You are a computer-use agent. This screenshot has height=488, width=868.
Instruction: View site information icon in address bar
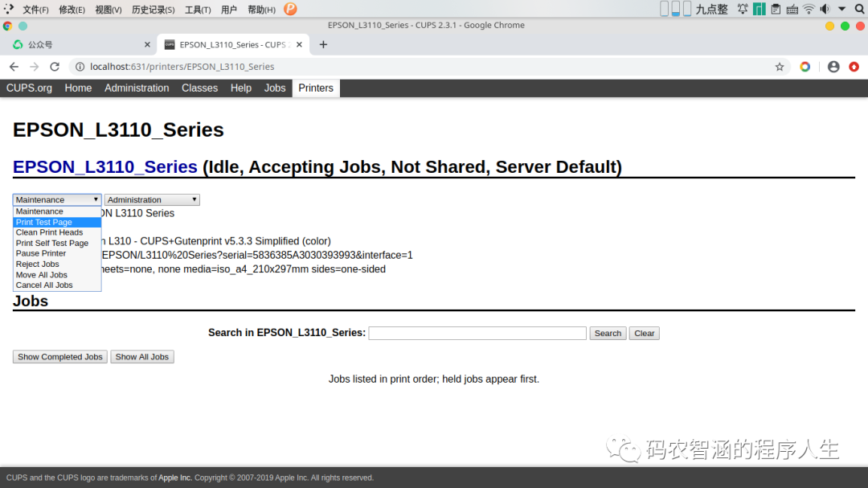tap(80, 67)
